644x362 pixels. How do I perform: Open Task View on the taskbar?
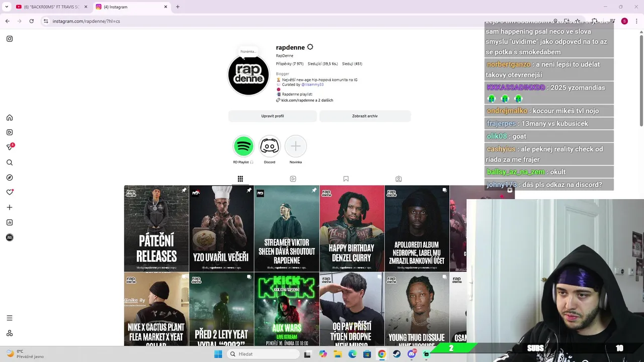pos(307,354)
